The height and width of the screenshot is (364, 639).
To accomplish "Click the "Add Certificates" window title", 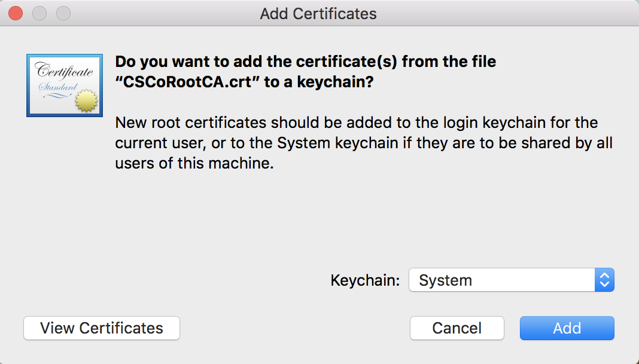I will (318, 13).
